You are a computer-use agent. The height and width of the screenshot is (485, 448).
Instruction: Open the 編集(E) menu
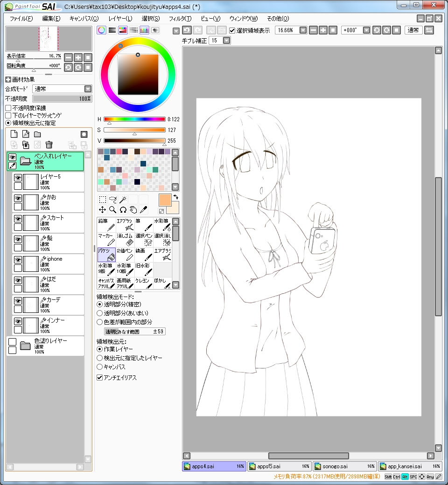click(51, 19)
